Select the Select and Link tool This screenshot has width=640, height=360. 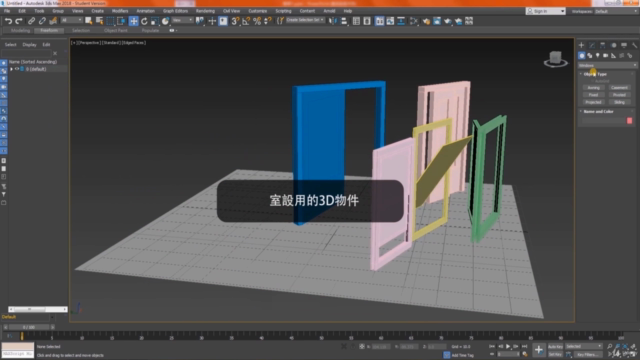click(x=31, y=21)
